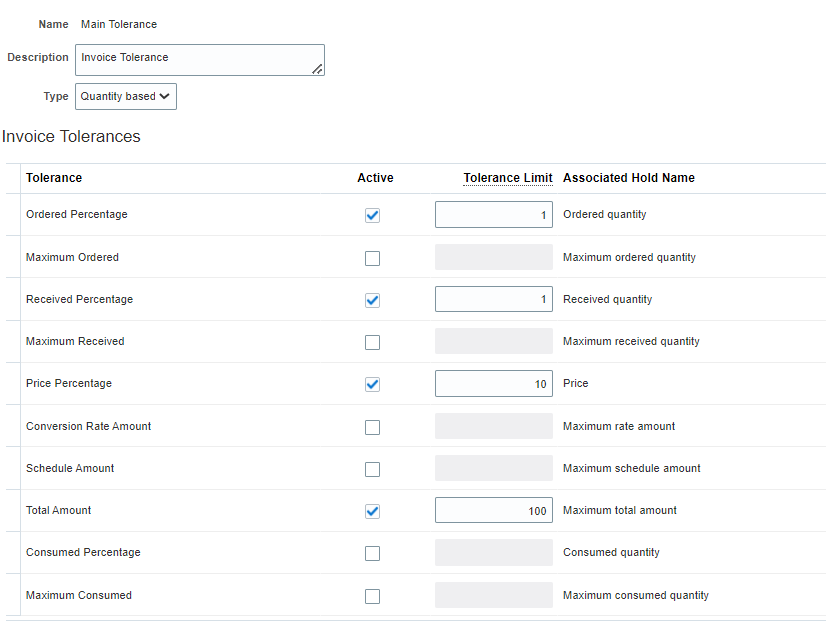The width and height of the screenshot is (826, 629).
Task: Click the Description field containing Invoice Tolerance
Action: pyautogui.click(x=200, y=60)
